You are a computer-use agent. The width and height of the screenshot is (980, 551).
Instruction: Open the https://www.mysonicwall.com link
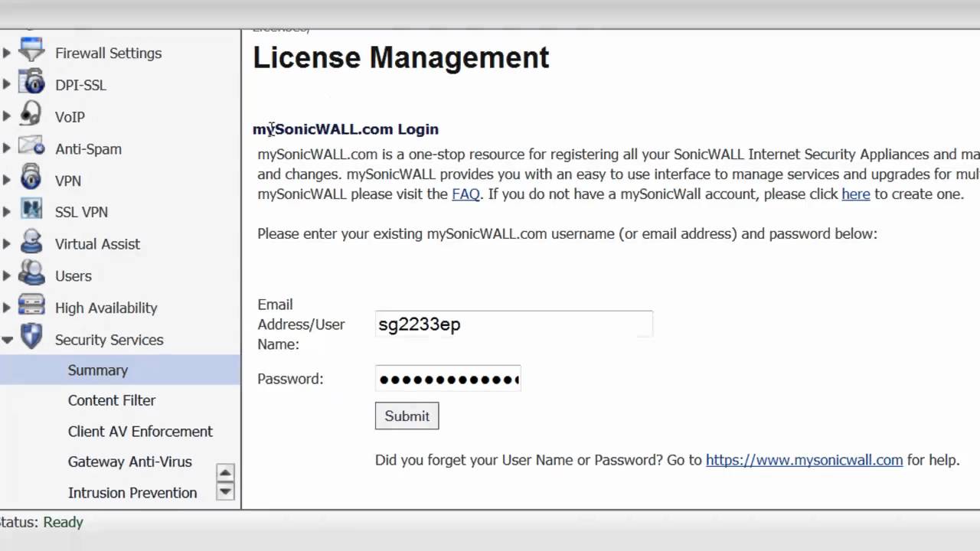(804, 460)
